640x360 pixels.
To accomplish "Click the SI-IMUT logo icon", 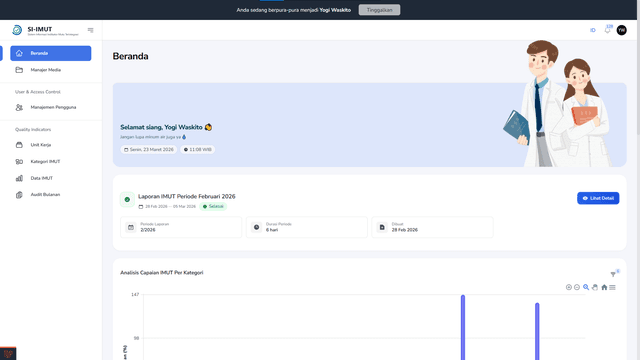I will pos(17,30).
